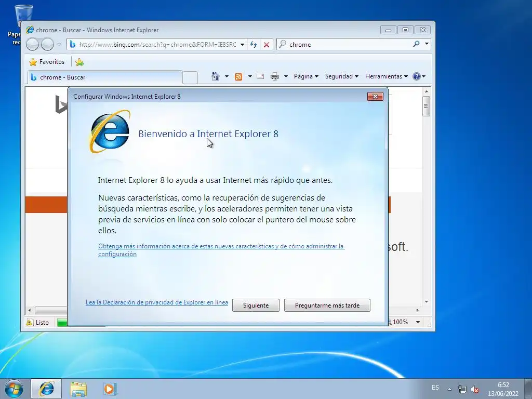Click the magnifier Search button in search box
This screenshot has height=399, width=532.
tap(416, 44)
